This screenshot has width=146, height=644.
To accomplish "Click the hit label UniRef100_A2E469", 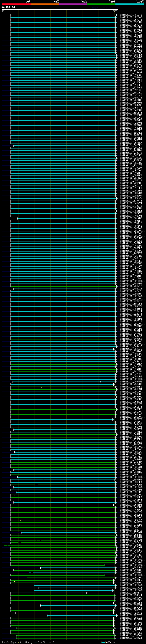I will click(131, 548).
